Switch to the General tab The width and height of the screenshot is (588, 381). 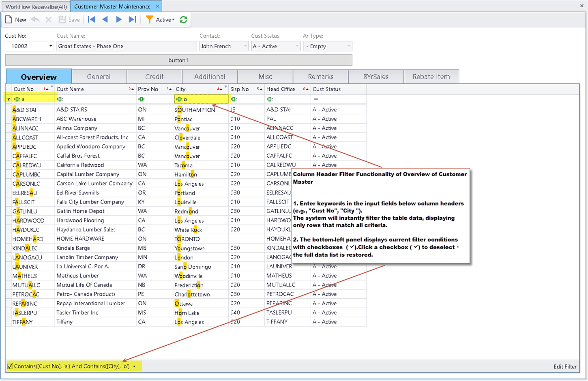[99, 77]
